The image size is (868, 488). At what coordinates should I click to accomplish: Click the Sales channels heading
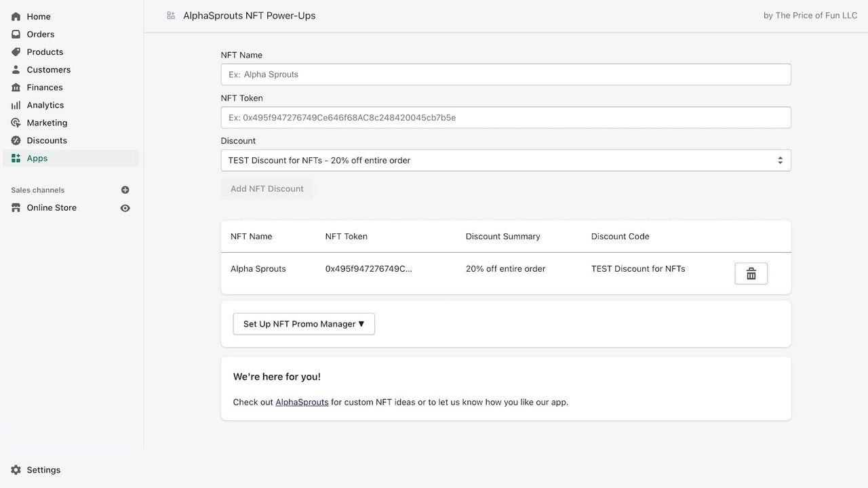tap(38, 190)
